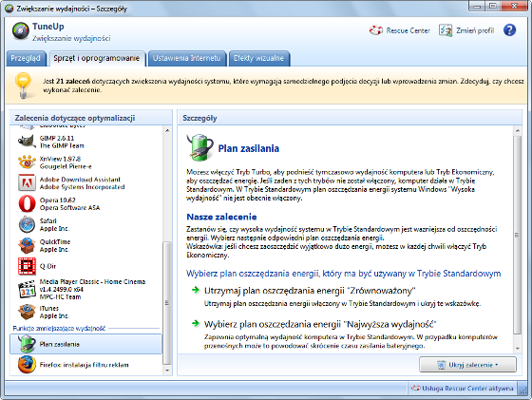Click the Rescue Center link
This screenshot has width=532, height=400.
click(x=408, y=30)
